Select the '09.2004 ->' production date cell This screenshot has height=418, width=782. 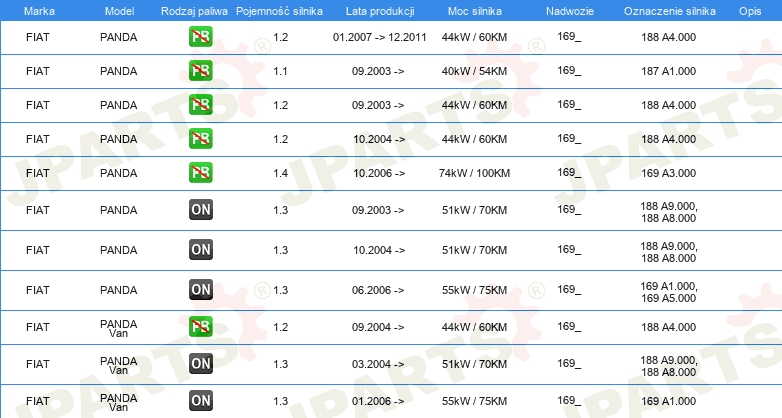(x=378, y=327)
